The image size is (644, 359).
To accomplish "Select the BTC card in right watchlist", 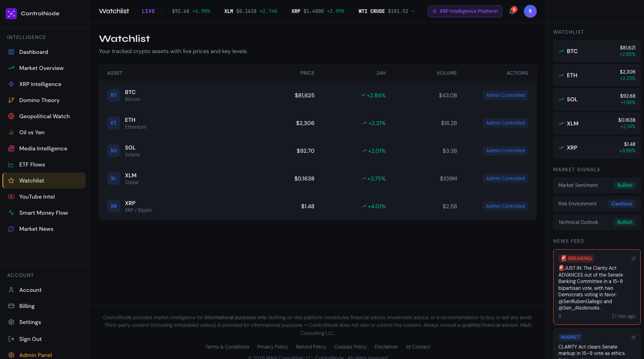I will pyautogui.click(x=597, y=51).
